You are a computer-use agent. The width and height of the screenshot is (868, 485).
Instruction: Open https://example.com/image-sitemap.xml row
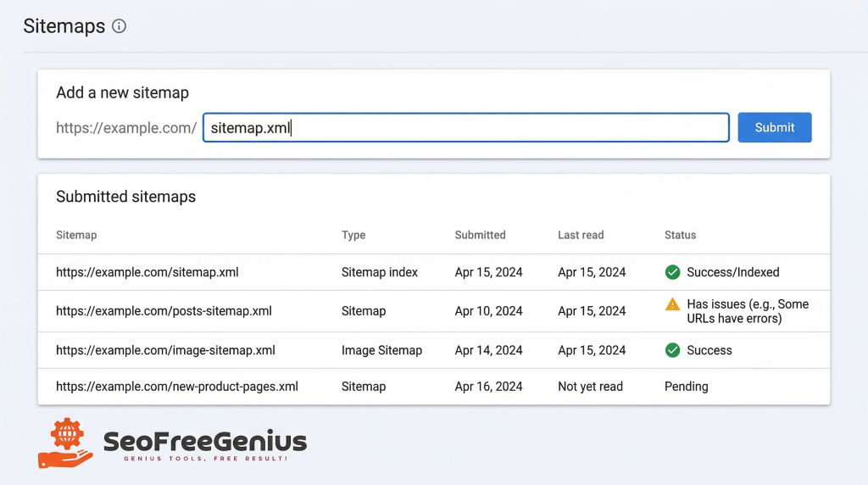point(434,350)
